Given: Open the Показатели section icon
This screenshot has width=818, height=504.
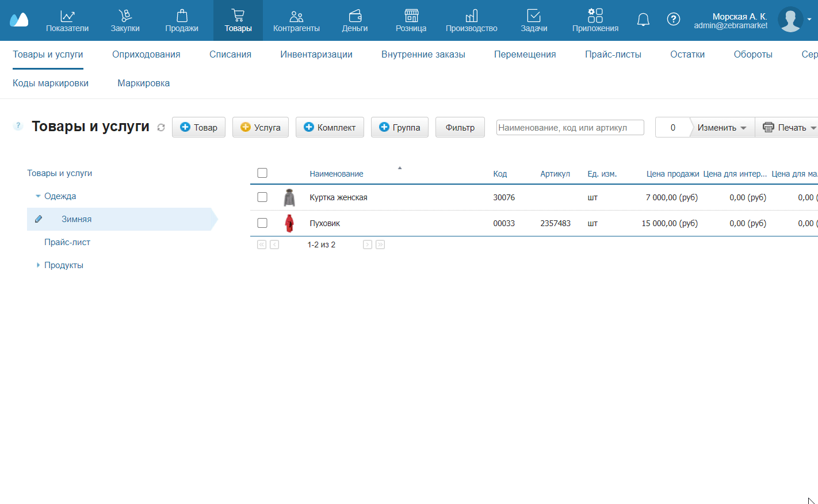Looking at the screenshot, I should tap(67, 16).
